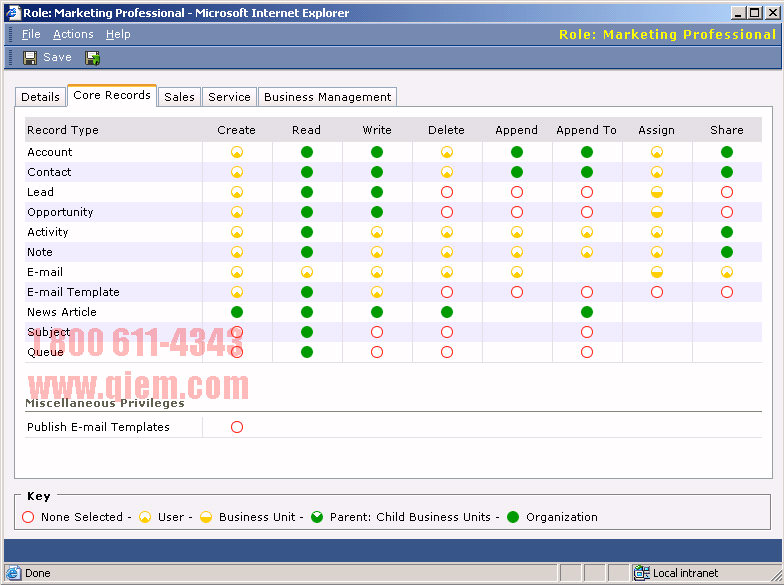This screenshot has width=784, height=585.
Task: Open the Help menu
Action: (x=118, y=34)
